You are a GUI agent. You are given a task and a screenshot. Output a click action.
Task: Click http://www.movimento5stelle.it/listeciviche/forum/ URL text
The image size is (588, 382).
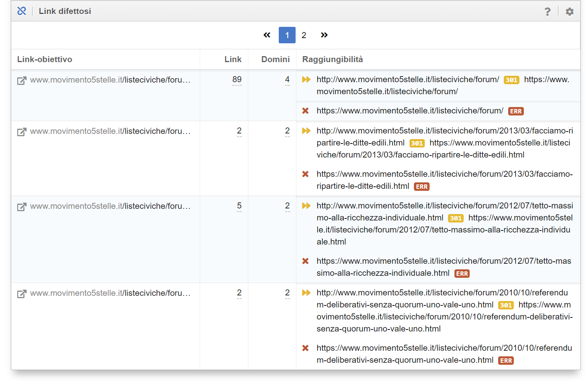pos(408,79)
